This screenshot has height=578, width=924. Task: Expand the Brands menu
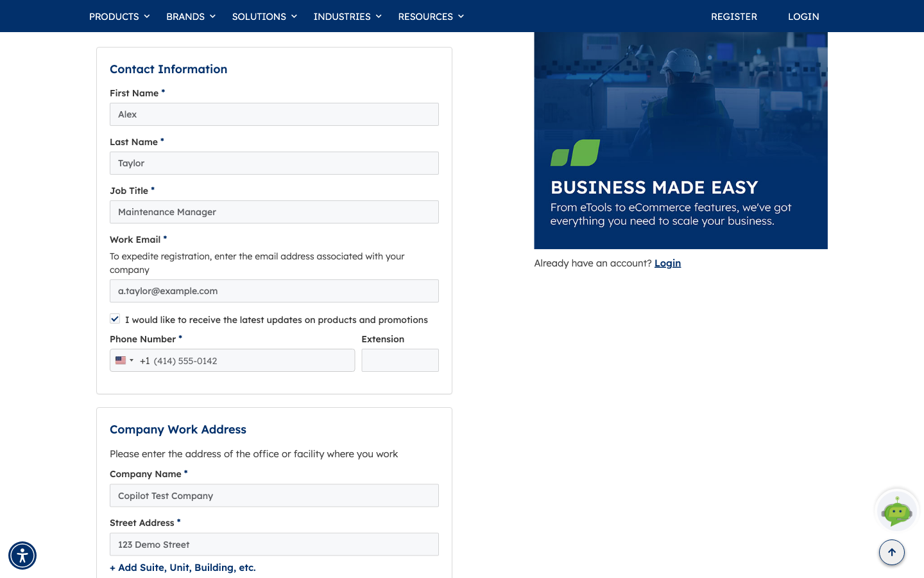pyautogui.click(x=191, y=16)
